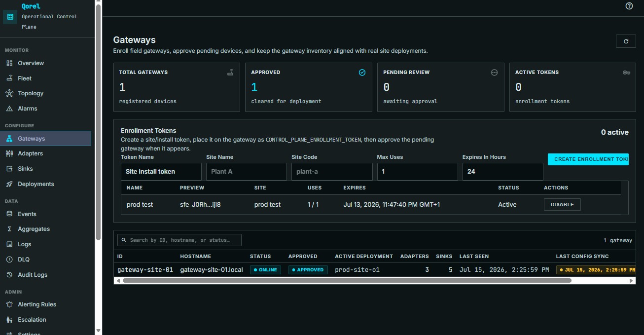Click the gateway search box

179,240
